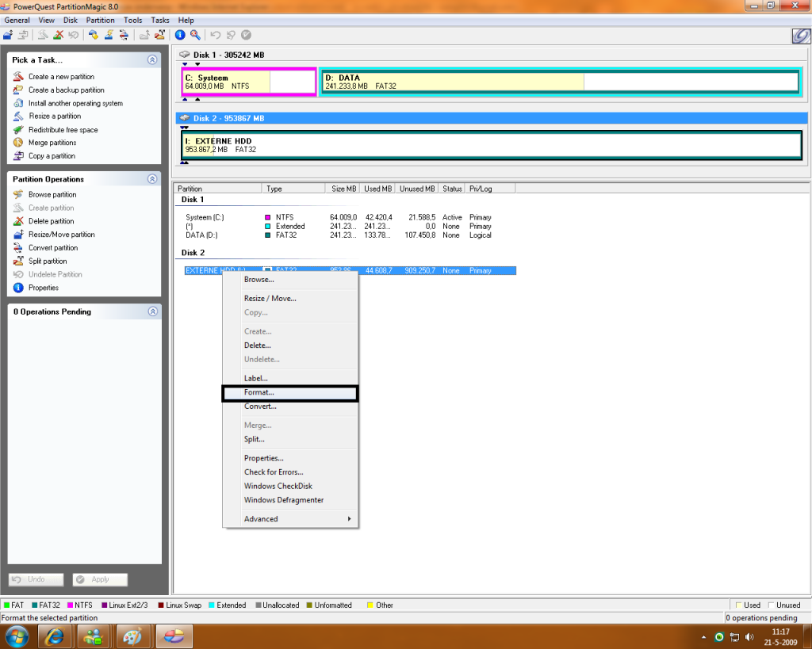
Task: Choose Check for Errors... in context menu
Action: (290, 472)
